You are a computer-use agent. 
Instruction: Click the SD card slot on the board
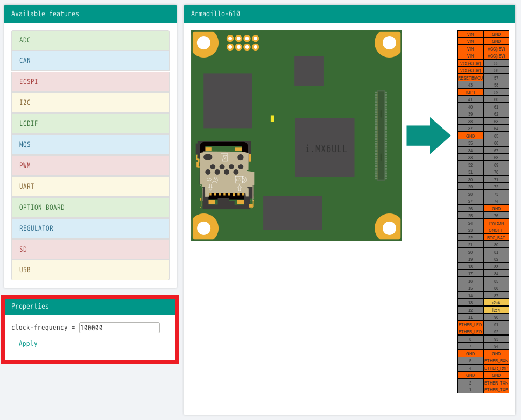pos(225,175)
